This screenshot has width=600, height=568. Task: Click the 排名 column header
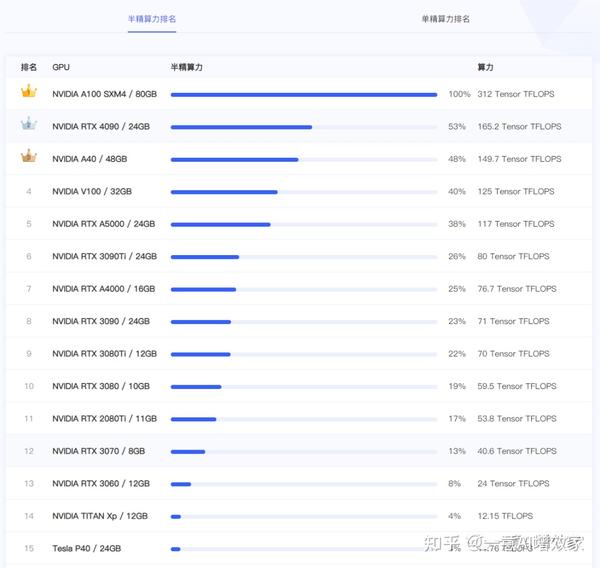(29, 67)
